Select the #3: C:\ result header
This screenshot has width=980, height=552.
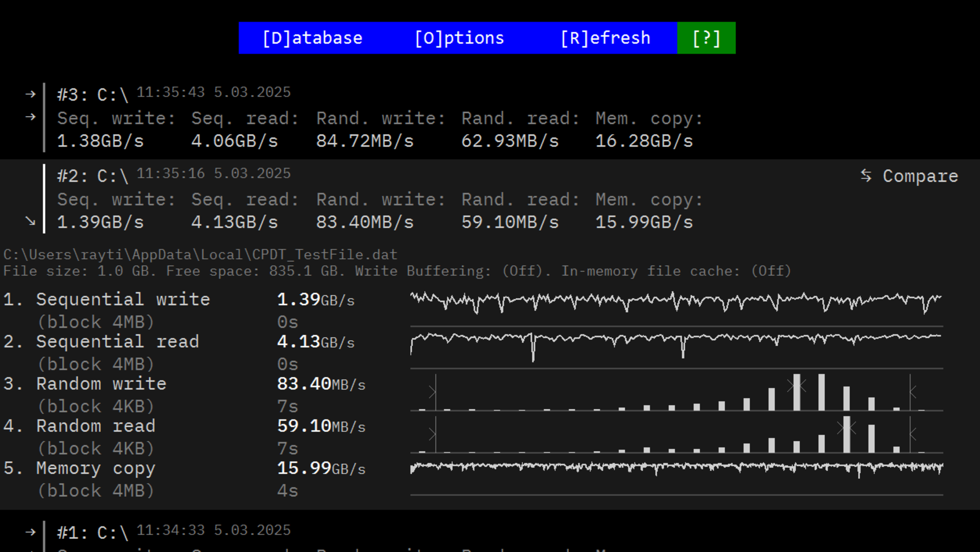[x=92, y=95]
